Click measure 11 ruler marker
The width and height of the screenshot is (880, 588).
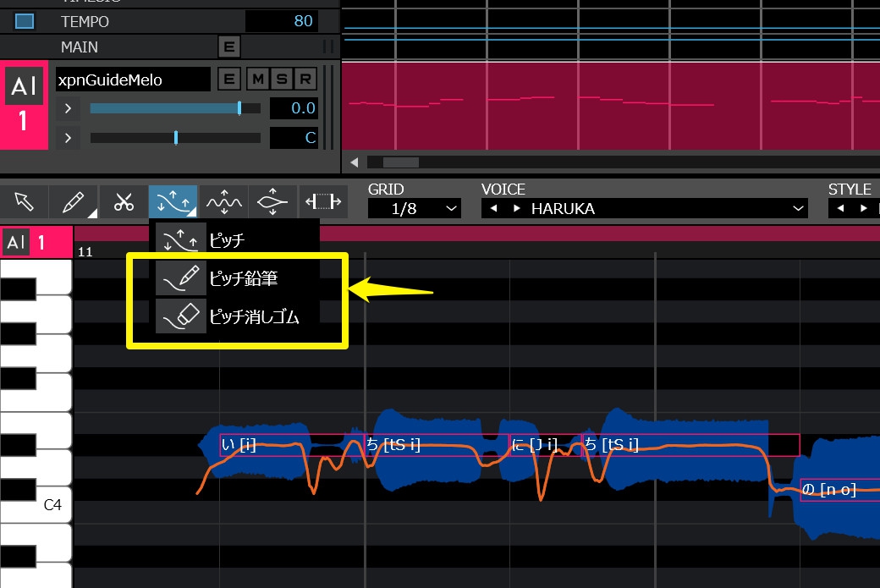85,252
